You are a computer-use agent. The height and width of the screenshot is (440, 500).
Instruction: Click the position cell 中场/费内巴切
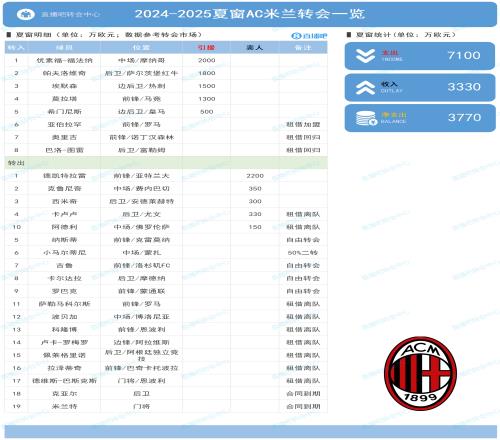(141, 189)
